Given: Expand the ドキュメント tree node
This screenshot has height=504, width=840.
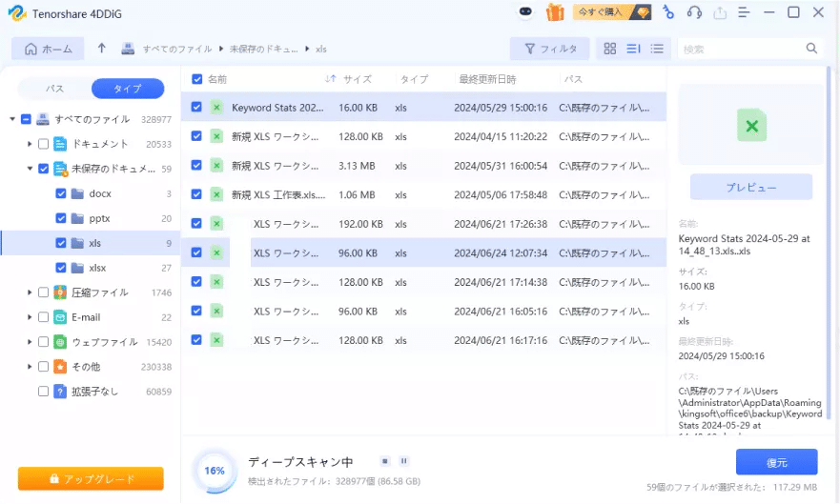Looking at the screenshot, I should click(x=30, y=144).
